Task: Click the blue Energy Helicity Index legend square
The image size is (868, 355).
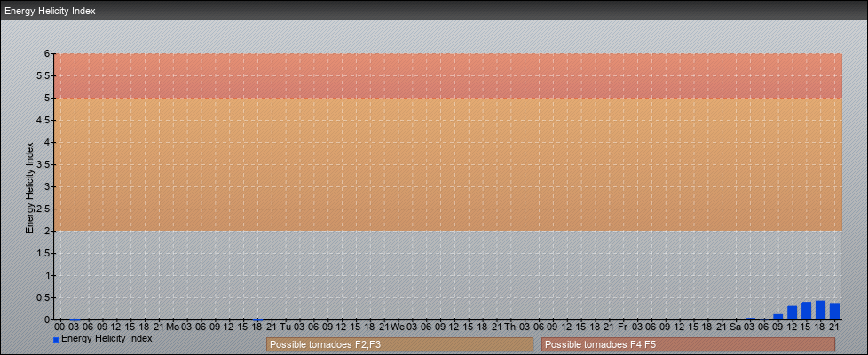Action: coord(56,340)
